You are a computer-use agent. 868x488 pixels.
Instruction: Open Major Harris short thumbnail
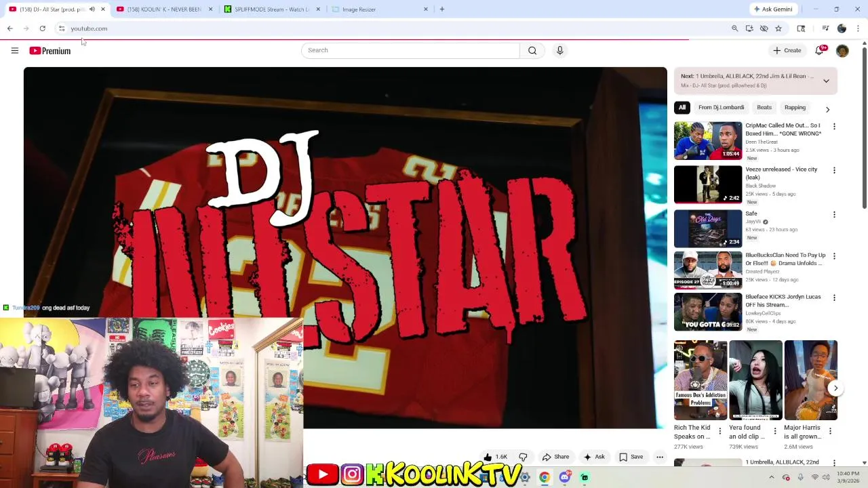point(811,380)
